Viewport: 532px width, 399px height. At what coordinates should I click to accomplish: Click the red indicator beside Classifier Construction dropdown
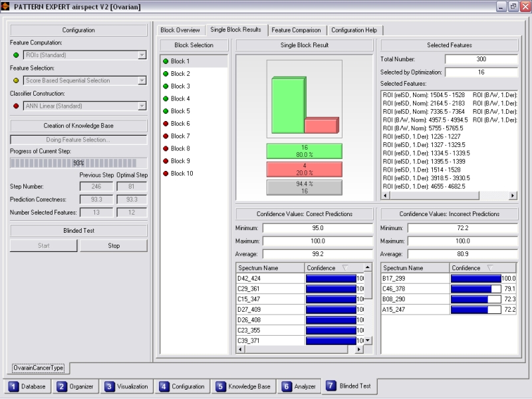[16, 106]
